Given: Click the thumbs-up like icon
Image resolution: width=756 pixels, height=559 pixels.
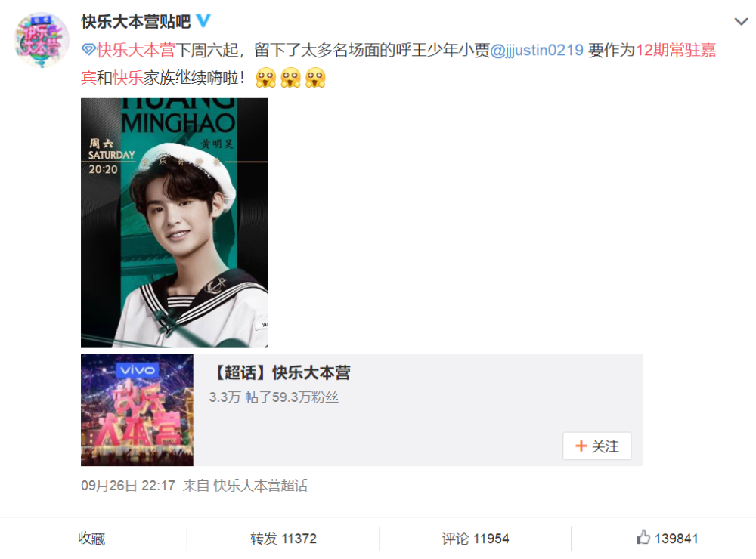Looking at the screenshot, I should click(x=643, y=537).
